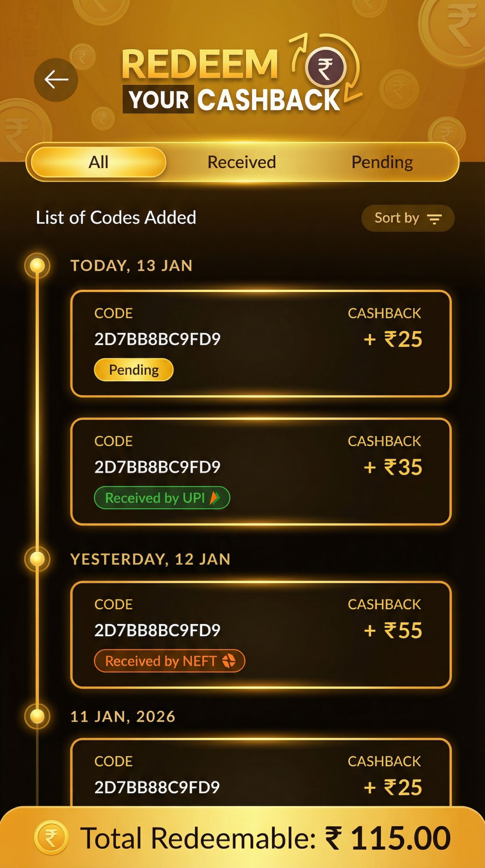Viewport: 485px width, 868px height.
Task: Click the UPI logo on received badge
Action: point(215,498)
